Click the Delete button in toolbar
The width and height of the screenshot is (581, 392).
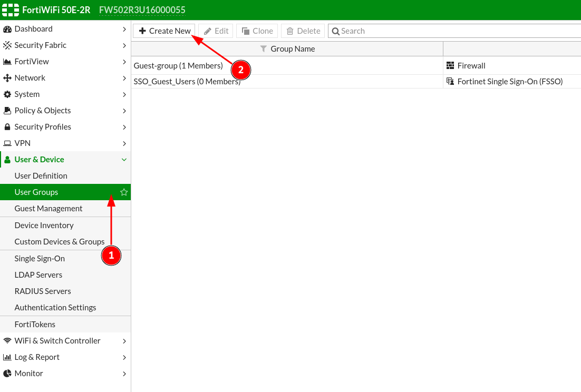click(x=303, y=31)
